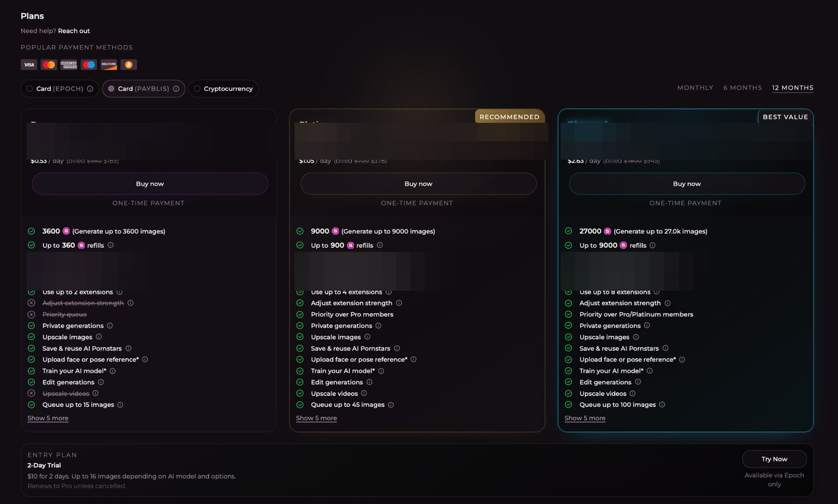Switch to MONTHLY billing tab

[x=695, y=88]
